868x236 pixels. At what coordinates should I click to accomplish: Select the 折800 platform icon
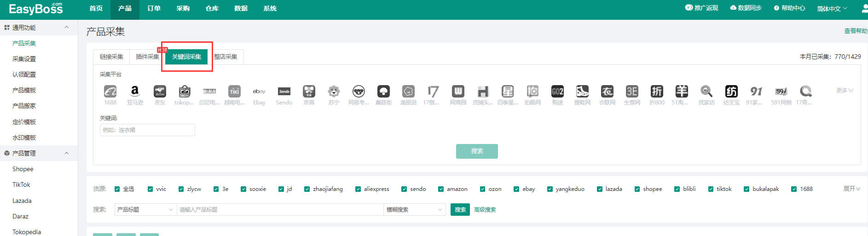[657, 92]
